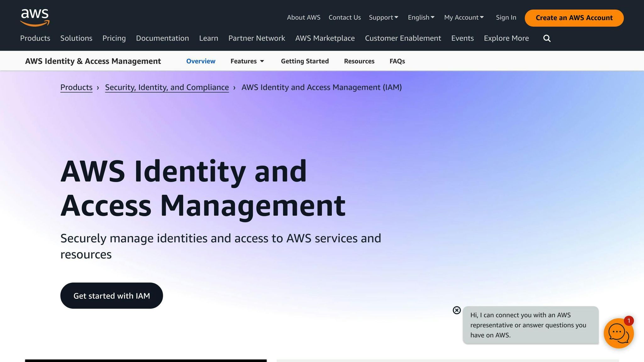Open the chat widget bubble

click(618, 332)
